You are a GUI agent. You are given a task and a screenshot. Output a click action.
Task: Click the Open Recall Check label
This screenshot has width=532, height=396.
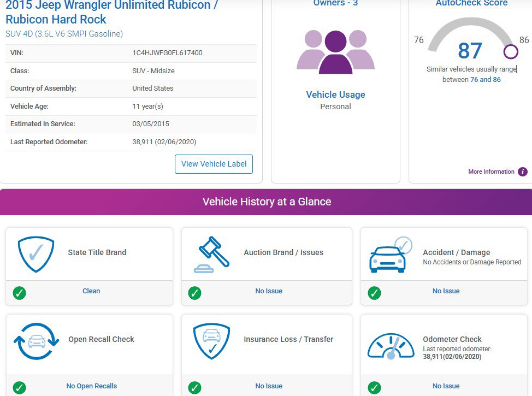[101, 339]
